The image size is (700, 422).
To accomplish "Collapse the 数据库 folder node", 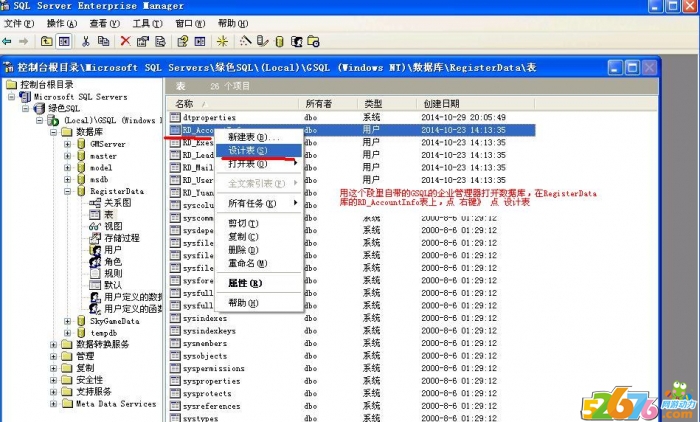I will tap(53, 132).
